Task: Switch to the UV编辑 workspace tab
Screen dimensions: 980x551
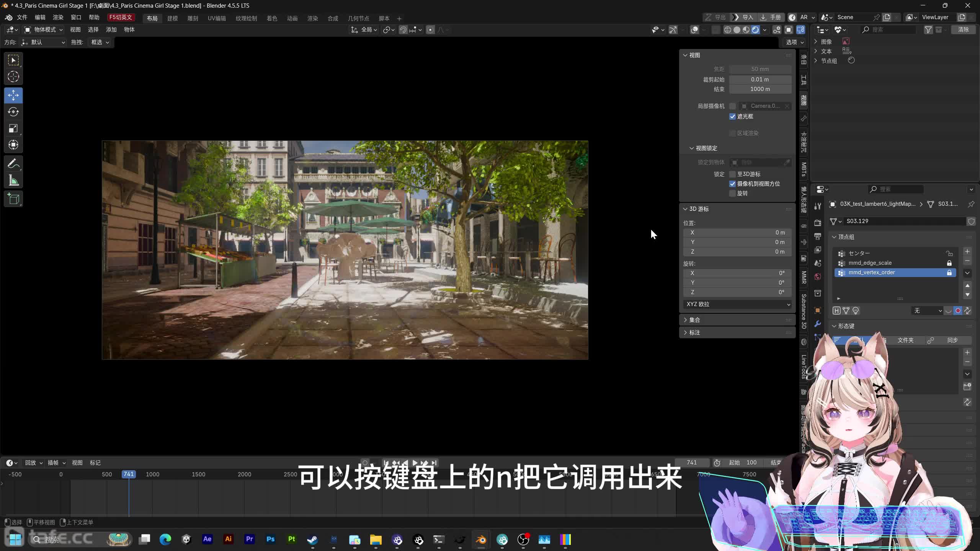Action: click(x=217, y=18)
